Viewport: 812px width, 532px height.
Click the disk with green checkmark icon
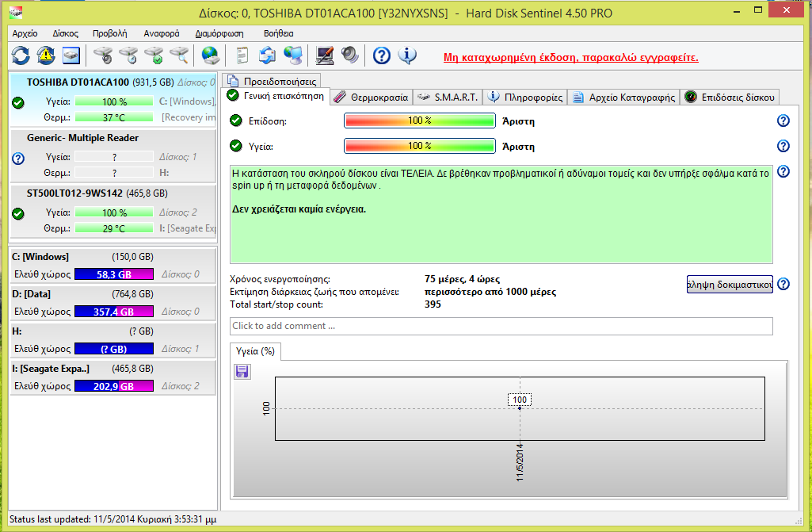154,55
